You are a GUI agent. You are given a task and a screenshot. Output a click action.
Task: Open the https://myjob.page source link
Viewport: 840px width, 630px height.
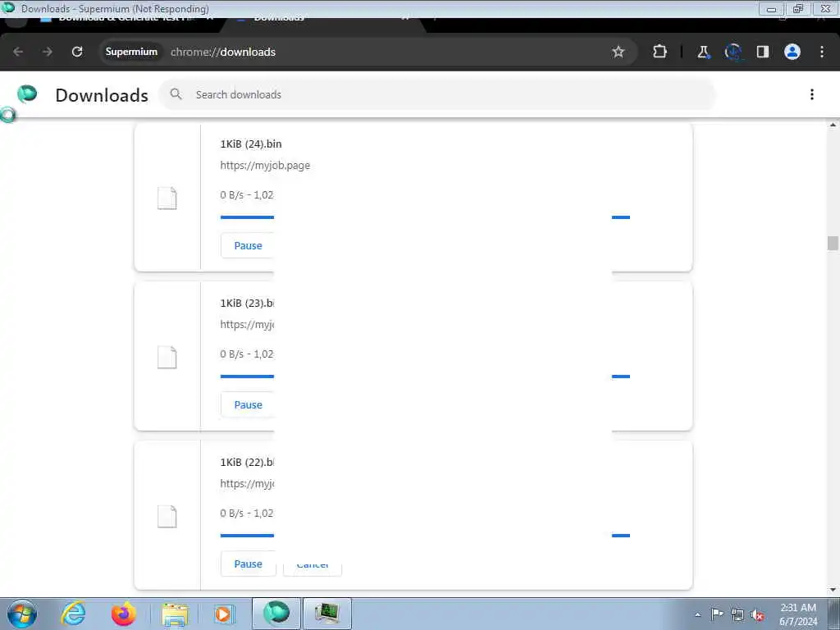[265, 165]
